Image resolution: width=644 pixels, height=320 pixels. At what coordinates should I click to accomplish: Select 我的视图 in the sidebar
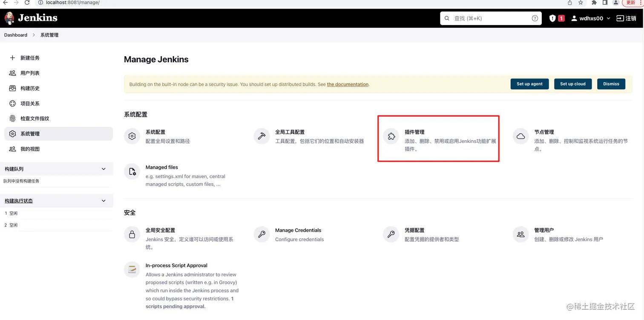[58, 149]
